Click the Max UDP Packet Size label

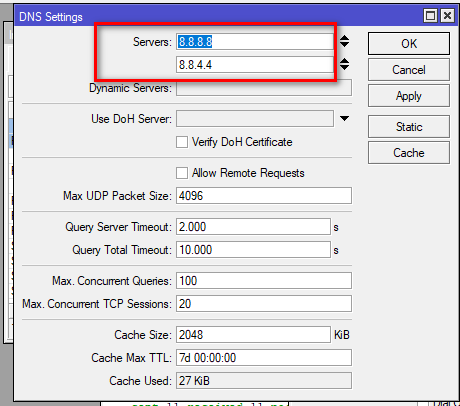point(117,196)
